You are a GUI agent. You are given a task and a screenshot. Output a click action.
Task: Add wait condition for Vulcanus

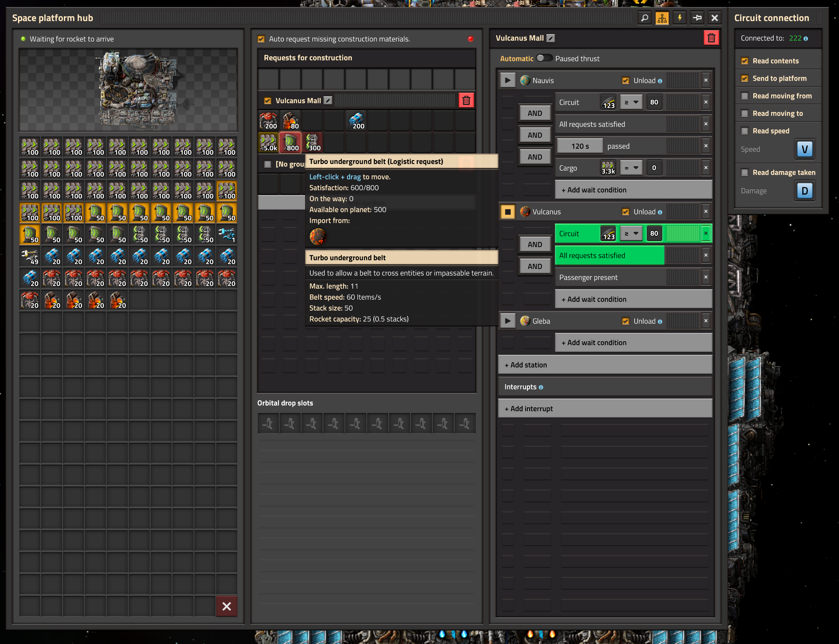633,299
